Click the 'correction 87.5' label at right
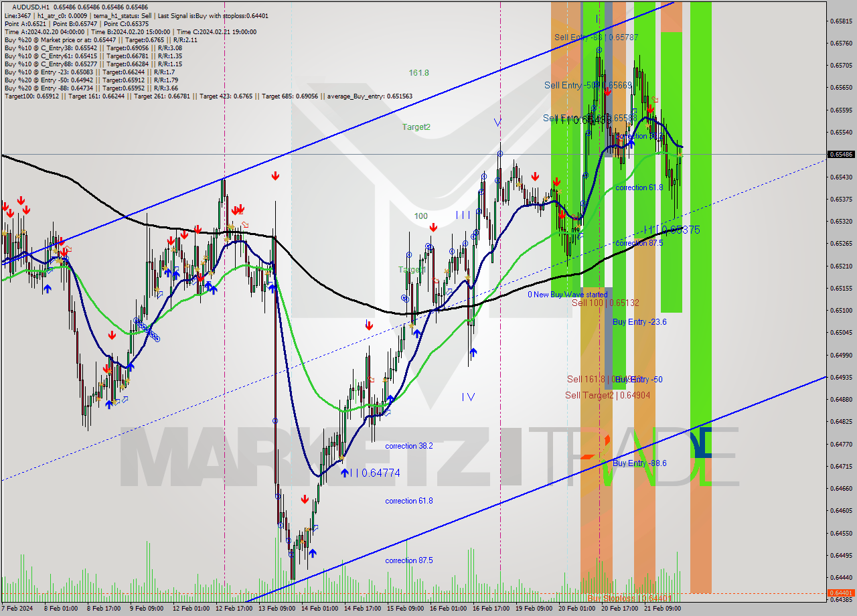Screen dimensions: 857x616 pyautogui.click(x=639, y=243)
